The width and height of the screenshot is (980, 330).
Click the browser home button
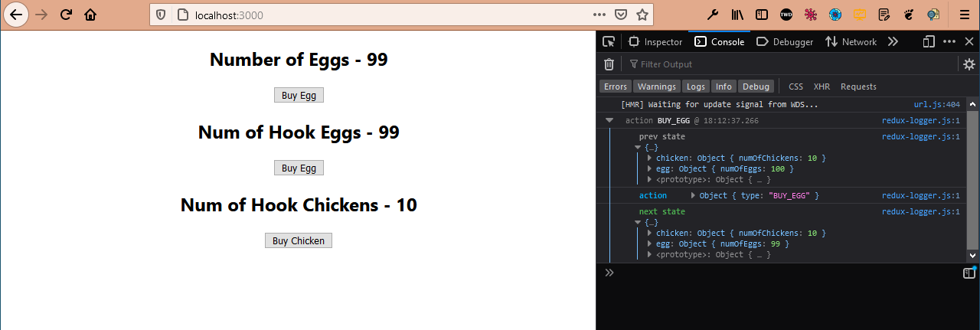(90, 15)
